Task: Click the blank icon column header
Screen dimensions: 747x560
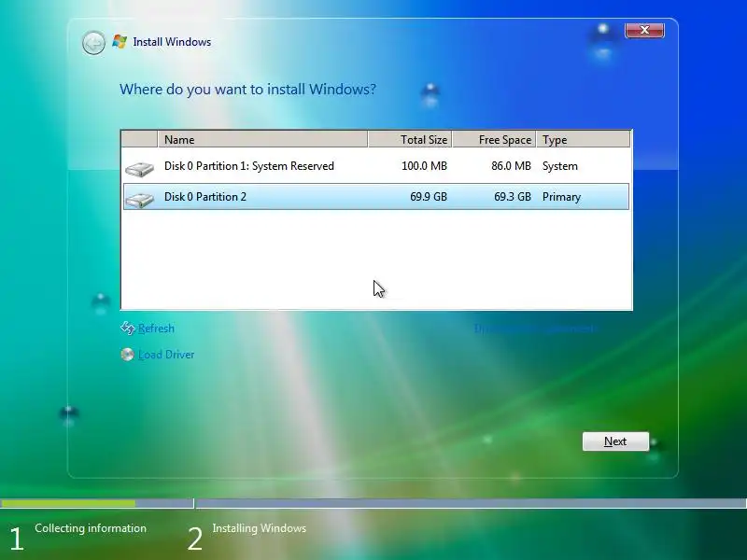Action: (139, 139)
